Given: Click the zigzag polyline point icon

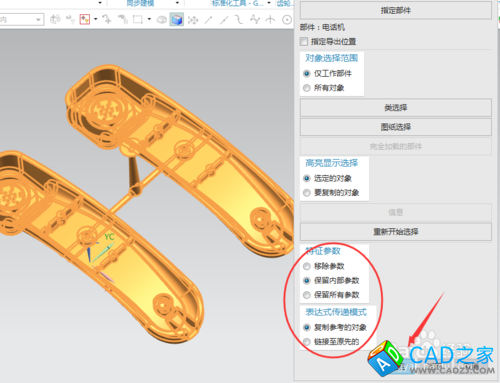Looking at the screenshot, I should tap(255, 20).
